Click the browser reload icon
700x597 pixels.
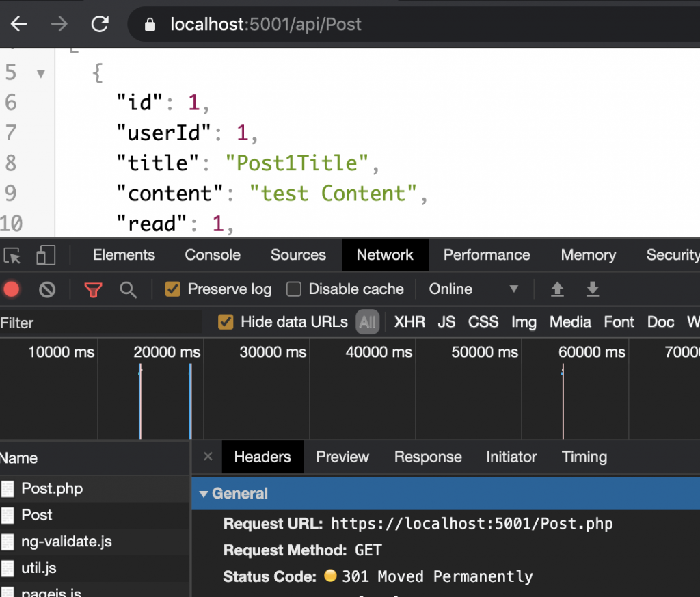(x=100, y=25)
